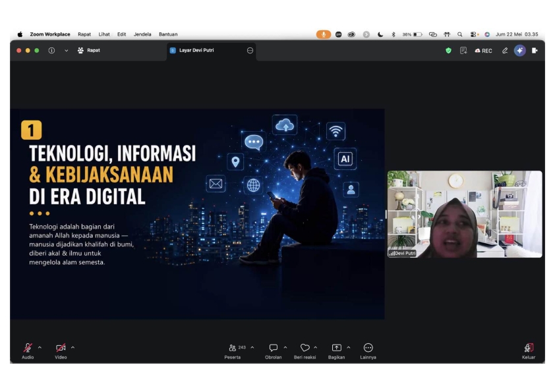Open the Lihat menu in menu bar
The height and width of the screenshot is (392, 555).
[x=104, y=34]
